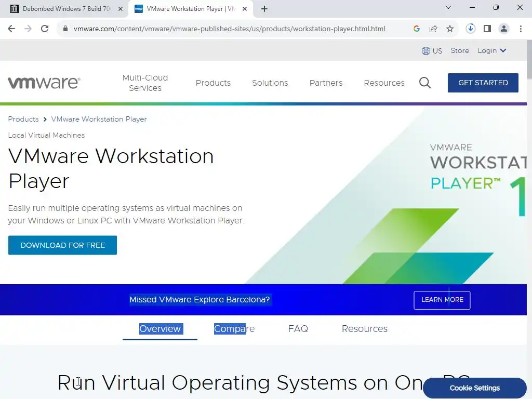
Task: Close the Debombed Windows 7 tab
Action: (121, 9)
